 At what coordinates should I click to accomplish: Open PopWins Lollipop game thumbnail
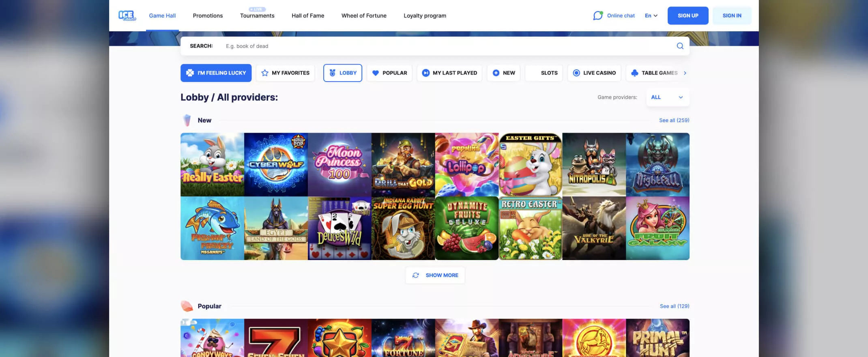click(x=467, y=165)
